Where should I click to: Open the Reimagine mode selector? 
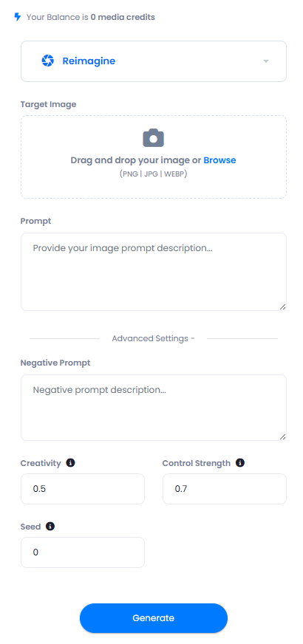pos(154,61)
